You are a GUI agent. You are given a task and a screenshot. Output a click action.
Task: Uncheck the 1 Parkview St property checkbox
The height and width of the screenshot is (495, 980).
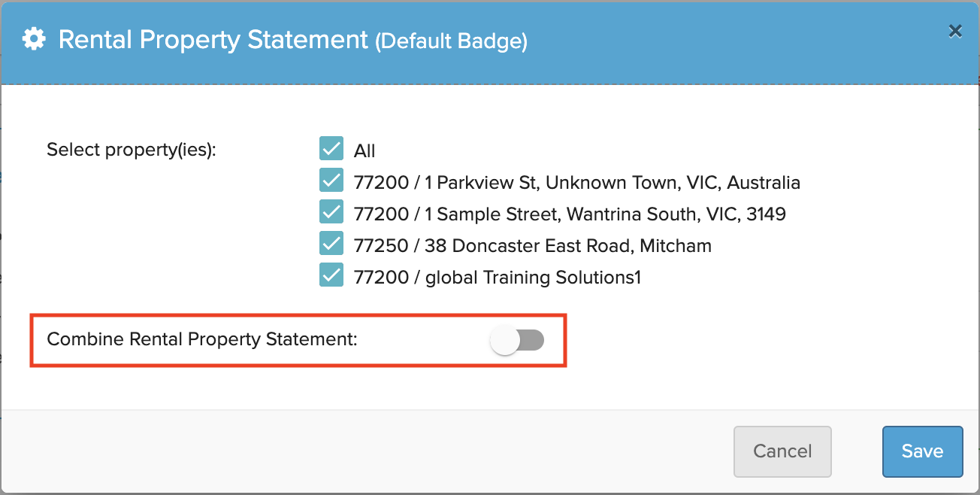click(331, 181)
